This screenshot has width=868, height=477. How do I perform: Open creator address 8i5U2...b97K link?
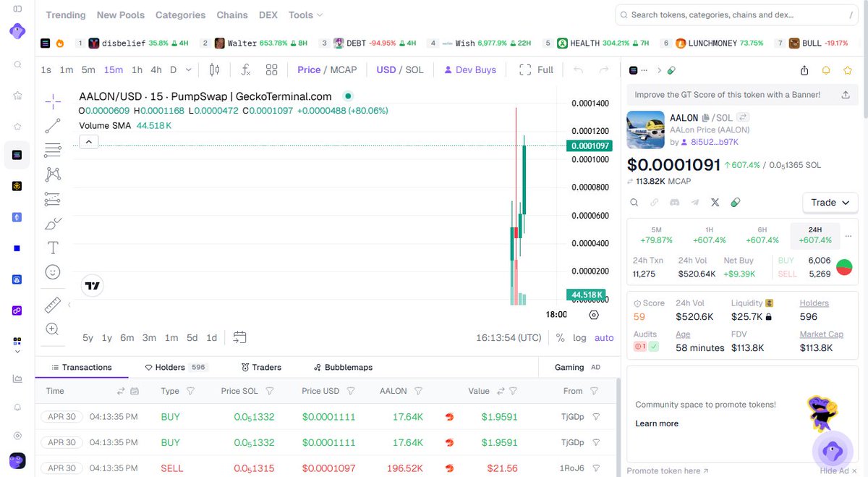(x=715, y=142)
